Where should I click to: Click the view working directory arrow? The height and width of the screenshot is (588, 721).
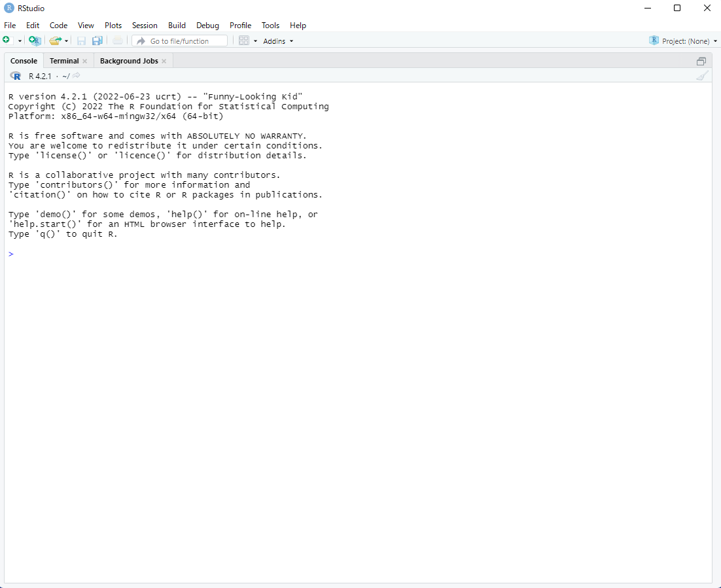click(x=77, y=75)
